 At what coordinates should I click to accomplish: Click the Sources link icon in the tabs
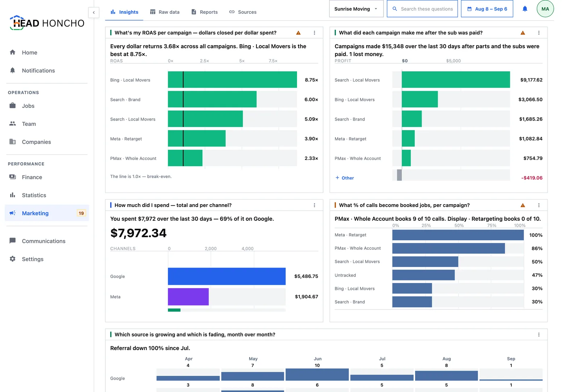232,12
